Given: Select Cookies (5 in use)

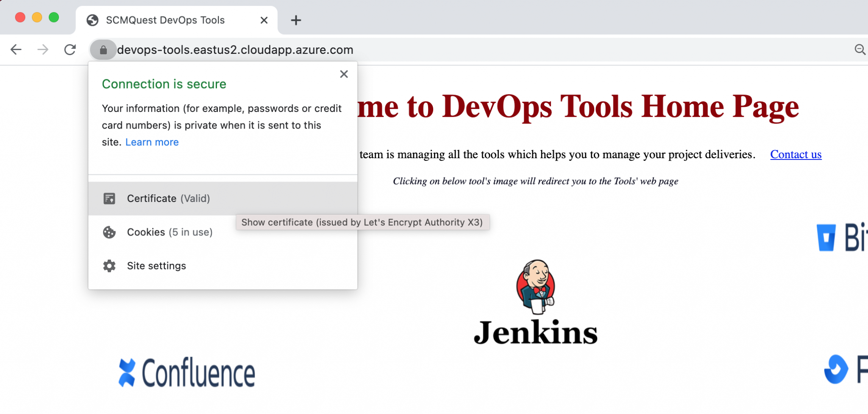Looking at the screenshot, I should tap(169, 232).
